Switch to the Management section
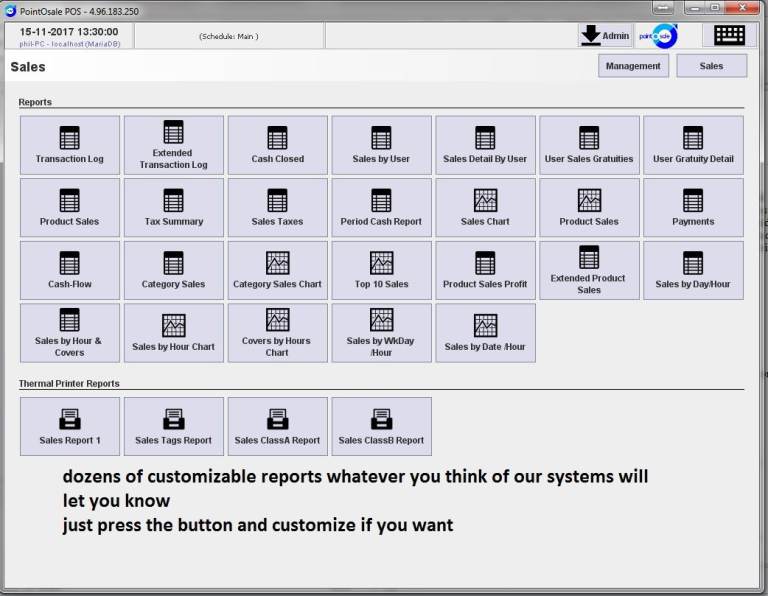Viewport: 768px width, 596px height. pyautogui.click(x=633, y=66)
